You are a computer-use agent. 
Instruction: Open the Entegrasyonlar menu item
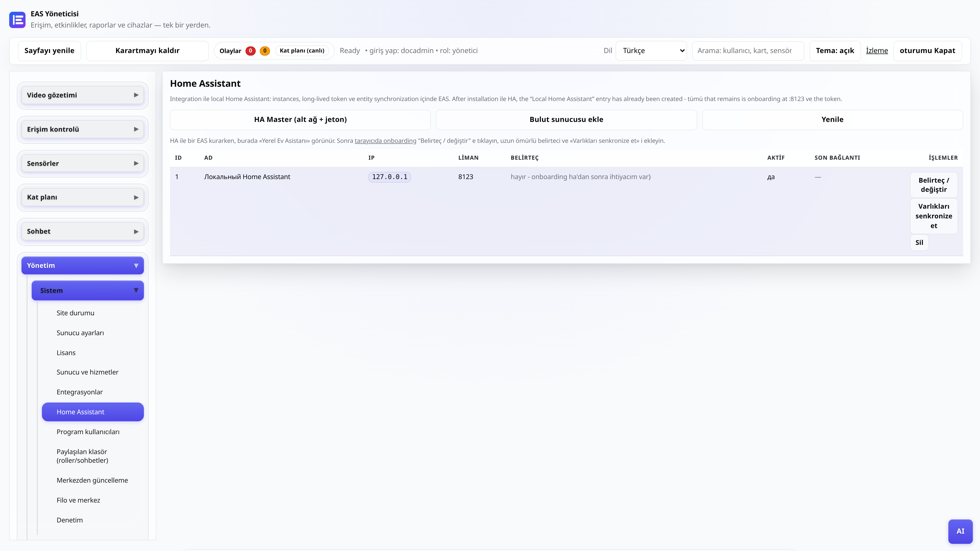(x=80, y=392)
